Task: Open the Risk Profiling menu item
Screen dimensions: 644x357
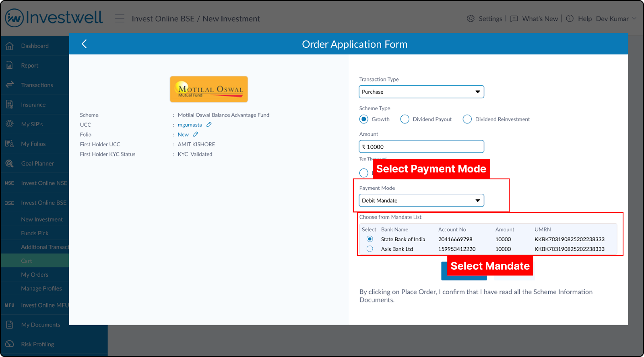Action: tap(37, 344)
